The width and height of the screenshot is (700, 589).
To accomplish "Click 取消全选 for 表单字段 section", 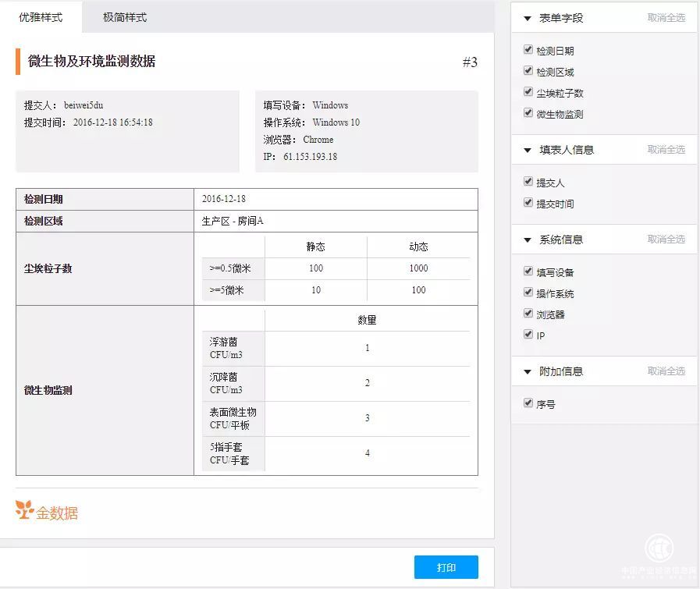I will pyautogui.click(x=666, y=18).
